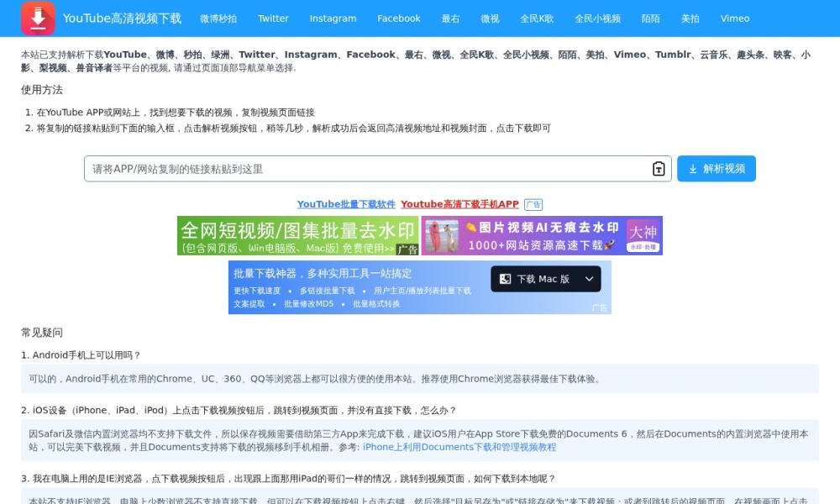Click question 3 about IE浏览器
Viewport: 840px width, 504px height.
pyautogui.click(x=289, y=479)
